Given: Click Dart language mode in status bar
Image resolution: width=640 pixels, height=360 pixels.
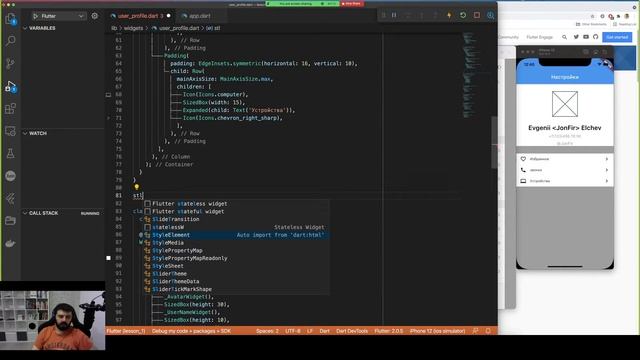Looking at the screenshot, I should tap(324, 331).
